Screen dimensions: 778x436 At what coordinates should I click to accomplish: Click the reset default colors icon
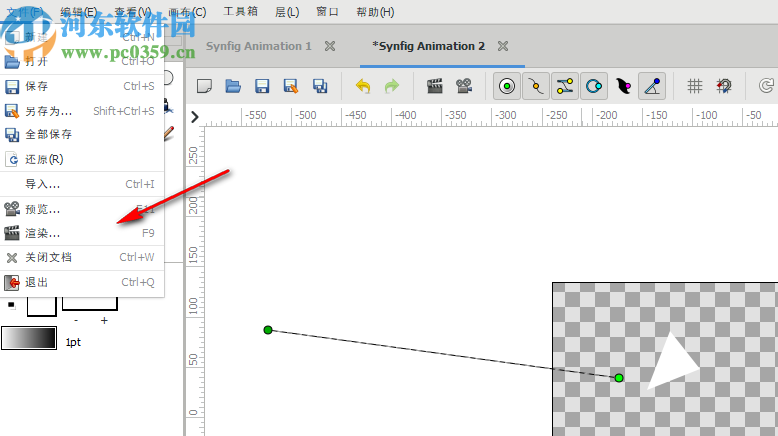click(x=11, y=305)
